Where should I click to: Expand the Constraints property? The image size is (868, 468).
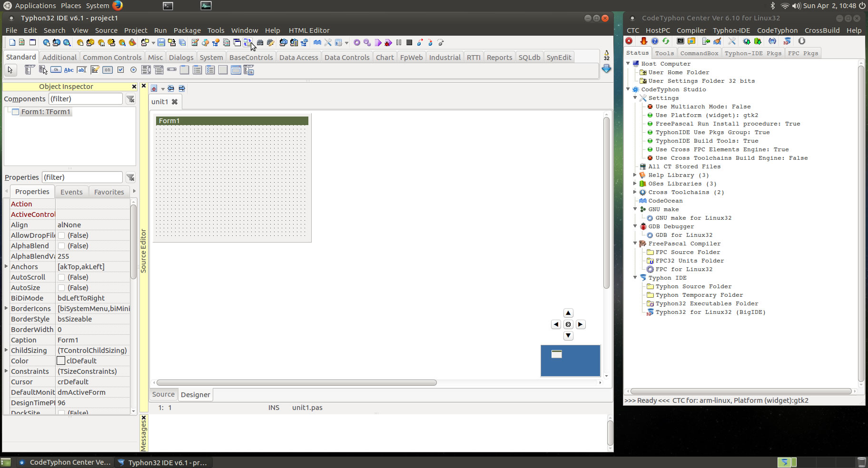point(6,371)
